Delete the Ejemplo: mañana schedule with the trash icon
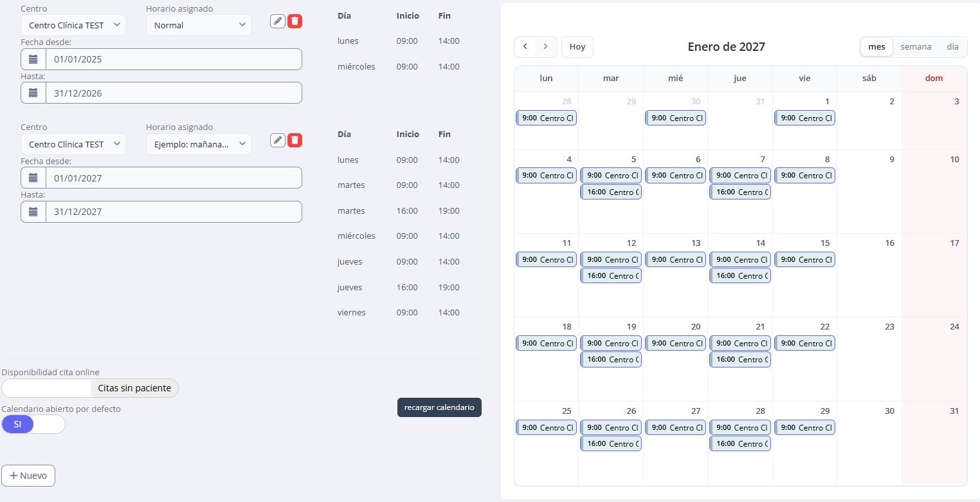Image resolution: width=980 pixels, height=502 pixels. (x=295, y=140)
